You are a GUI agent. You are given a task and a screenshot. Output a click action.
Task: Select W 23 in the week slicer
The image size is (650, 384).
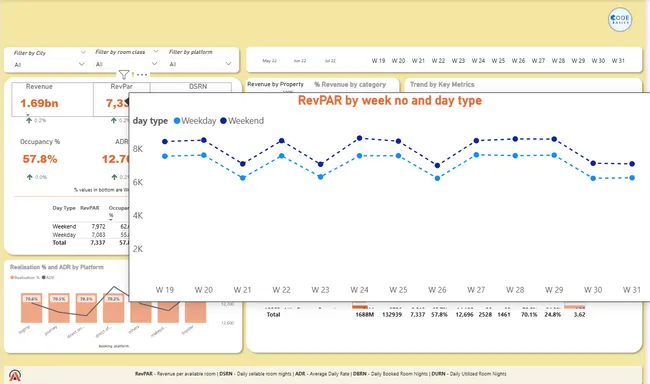[x=458, y=61]
